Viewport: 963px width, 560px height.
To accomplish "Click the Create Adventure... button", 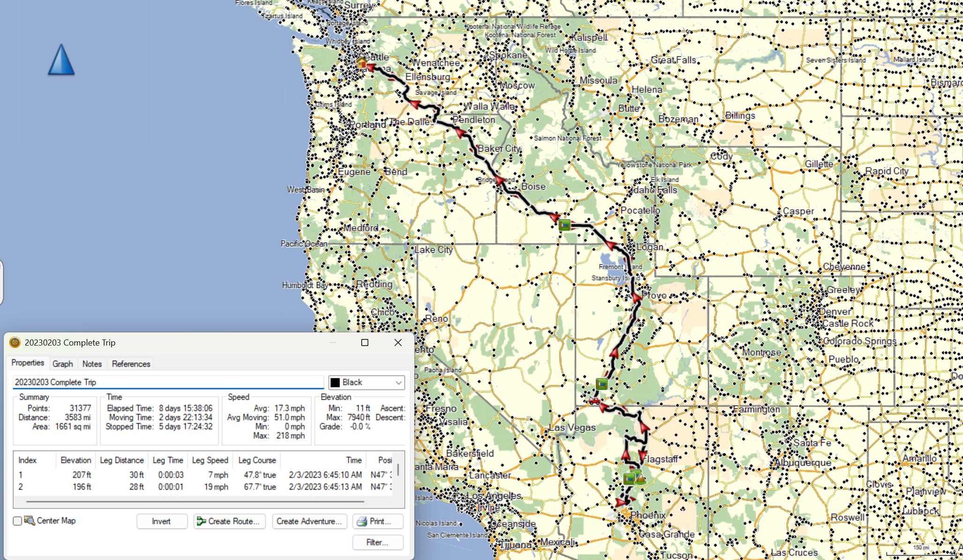I will tap(309, 521).
